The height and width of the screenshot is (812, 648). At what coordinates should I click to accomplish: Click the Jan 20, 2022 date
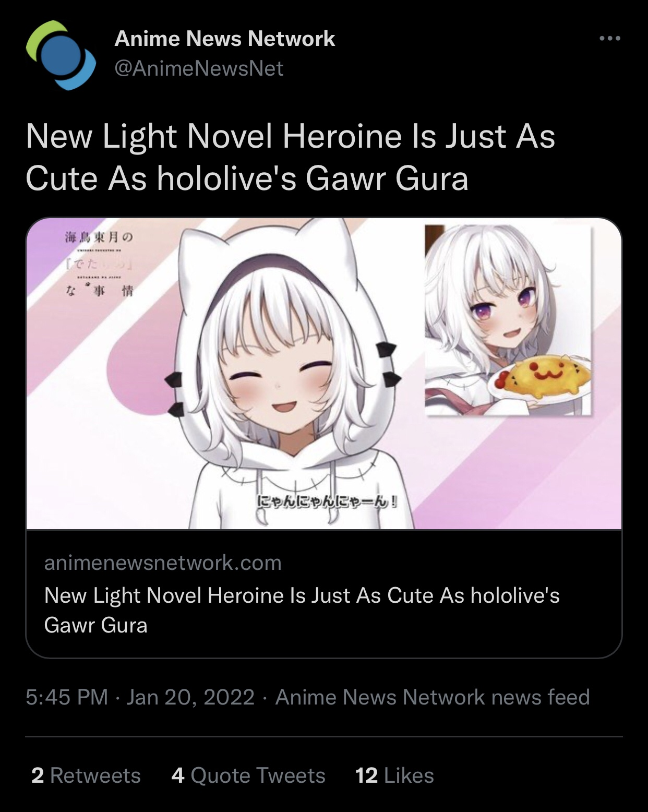[190, 697]
